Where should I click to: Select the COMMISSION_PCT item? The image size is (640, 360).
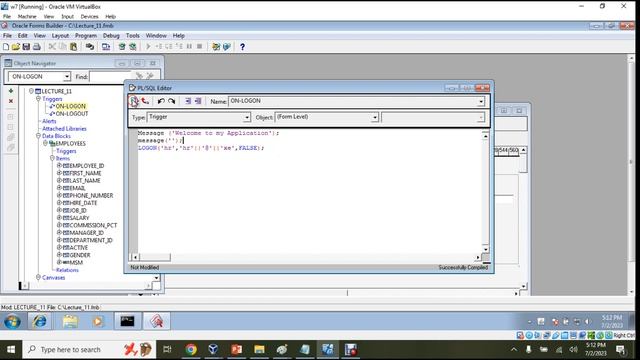point(93,225)
